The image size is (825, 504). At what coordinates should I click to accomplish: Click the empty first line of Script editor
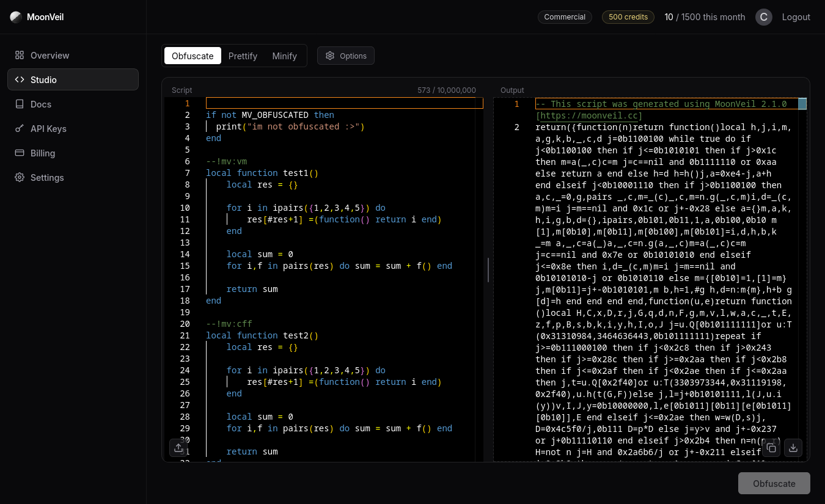(x=345, y=103)
